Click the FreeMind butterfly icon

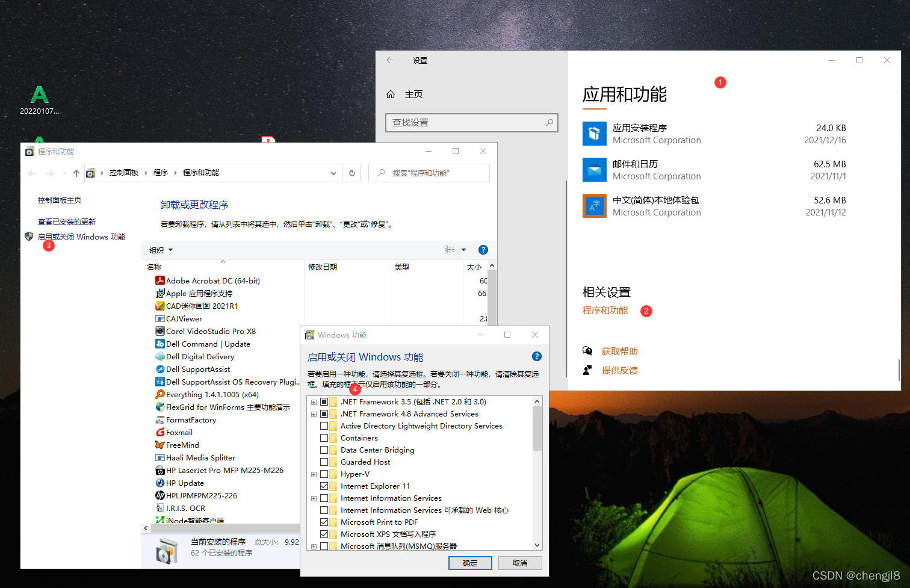pyautogui.click(x=160, y=445)
